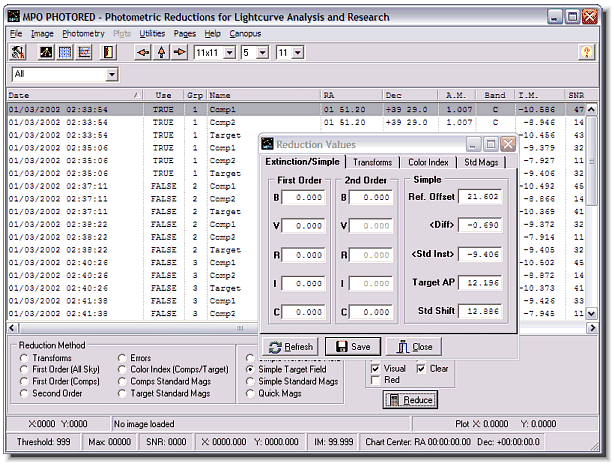Screen dimensions: 614x464
Task: Click the MPO PHOTORED title bar app icon
Action: pyautogui.click(x=14, y=16)
